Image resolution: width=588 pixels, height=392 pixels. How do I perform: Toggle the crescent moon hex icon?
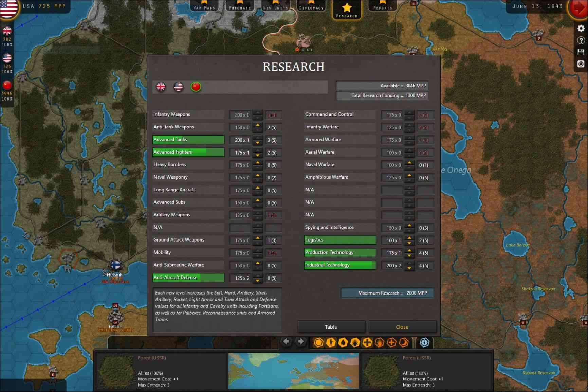coord(404,342)
